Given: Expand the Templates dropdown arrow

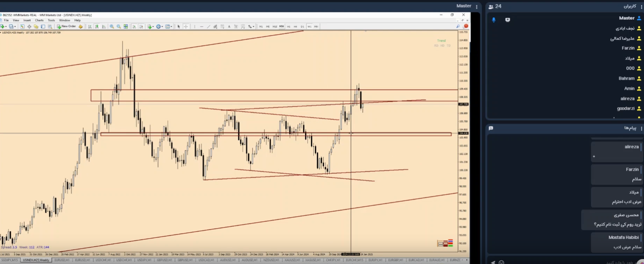Looking at the screenshot, I should coord(172,27).
